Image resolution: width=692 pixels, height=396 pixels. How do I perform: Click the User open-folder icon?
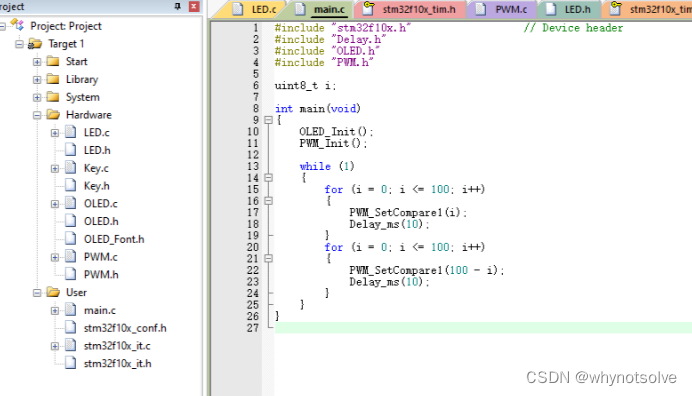[x=53, y=292]
